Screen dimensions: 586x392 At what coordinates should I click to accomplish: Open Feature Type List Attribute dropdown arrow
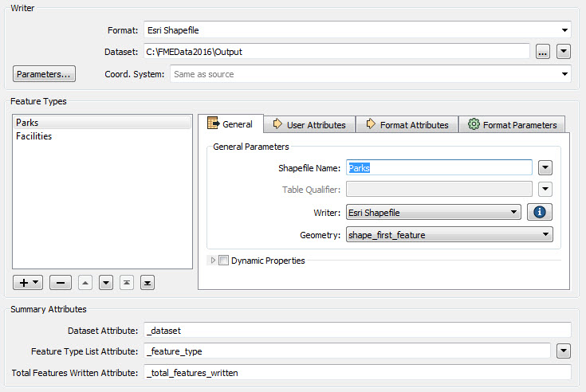click(564, 351)
